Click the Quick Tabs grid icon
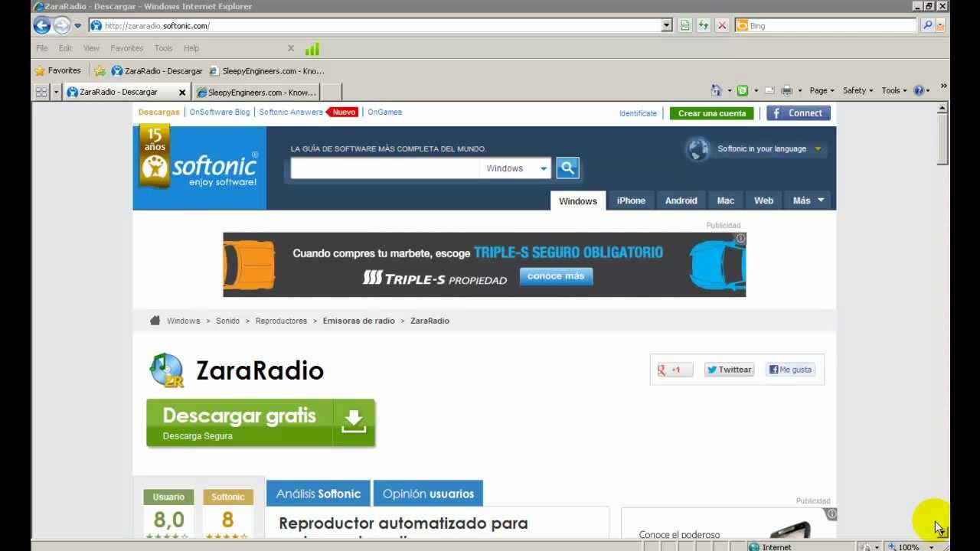 click(41, 92)
